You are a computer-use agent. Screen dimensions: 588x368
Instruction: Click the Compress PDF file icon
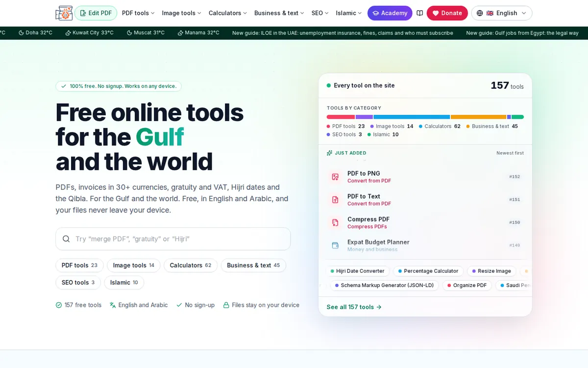[335, 222]
